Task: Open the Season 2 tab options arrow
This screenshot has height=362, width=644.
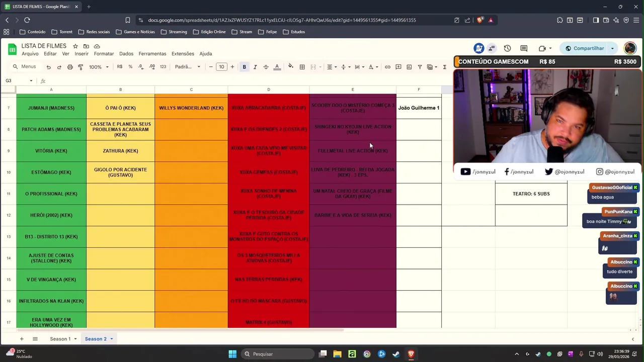Action: coord(112,339)
